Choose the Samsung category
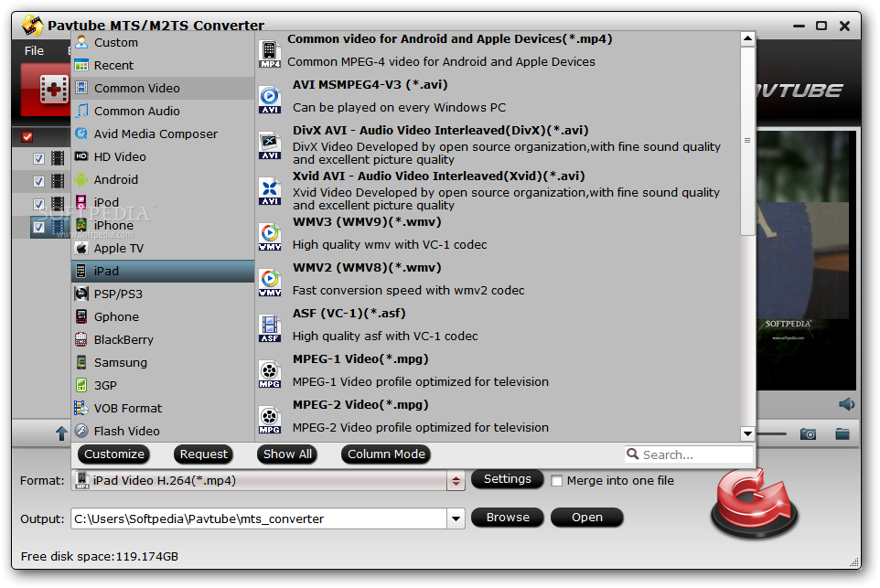The width and height of the screenshot is (880, 588). pyautogui.click(x=163, y=362)
